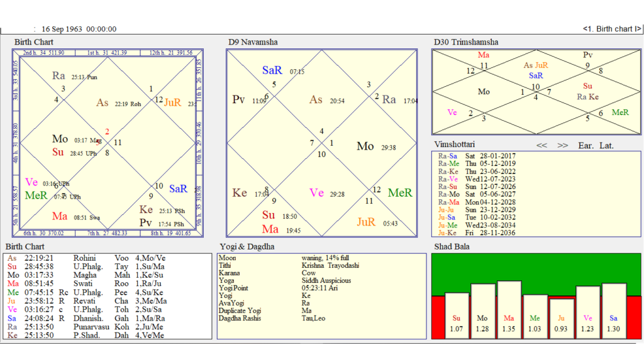Click the '1st h. 31 421.39' house header
This screenshot has height=362, width=644.
point(107,53)
